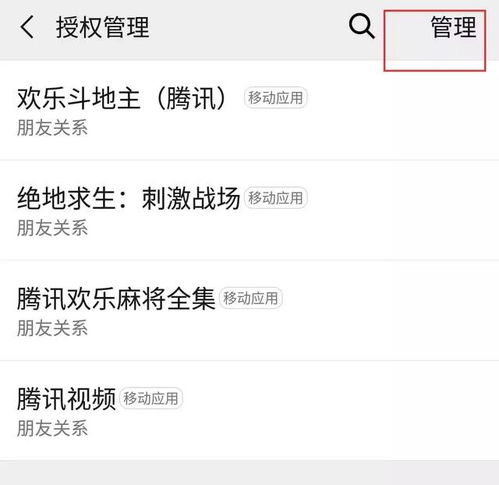Select the 腾讯欢乐麻将全集 entry
499x485 pixels.
[x=249, y=310]
